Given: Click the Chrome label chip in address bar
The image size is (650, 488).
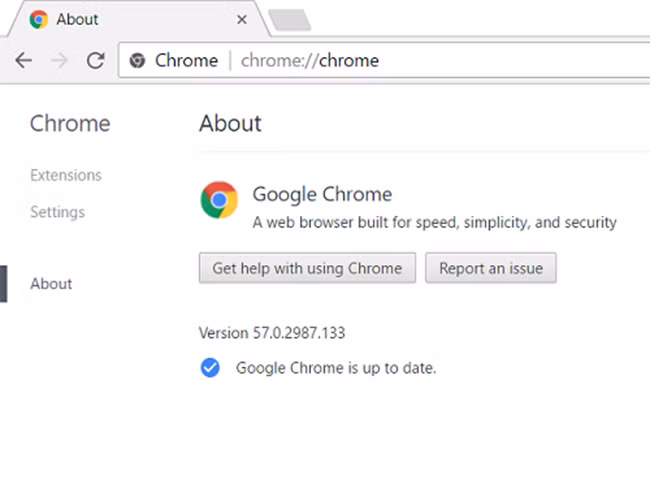Looking at the screenshot, I should click(x=186, y=61).
